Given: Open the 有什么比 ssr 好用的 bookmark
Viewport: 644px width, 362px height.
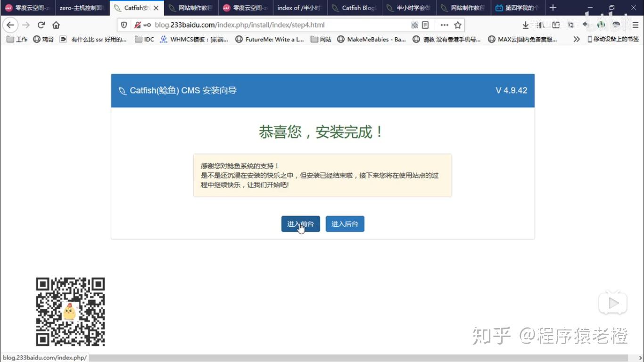Looking at the screenshot, I should 94,40.
